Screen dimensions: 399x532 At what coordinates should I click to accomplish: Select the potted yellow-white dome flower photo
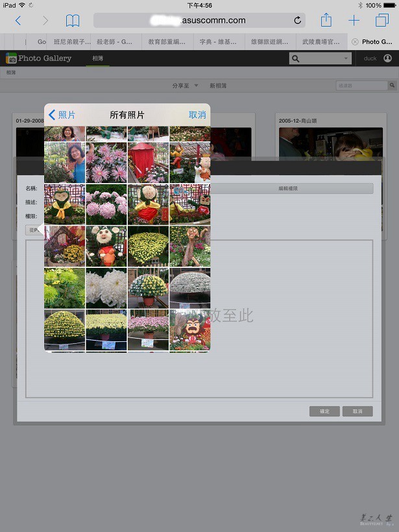click(149, 289)
